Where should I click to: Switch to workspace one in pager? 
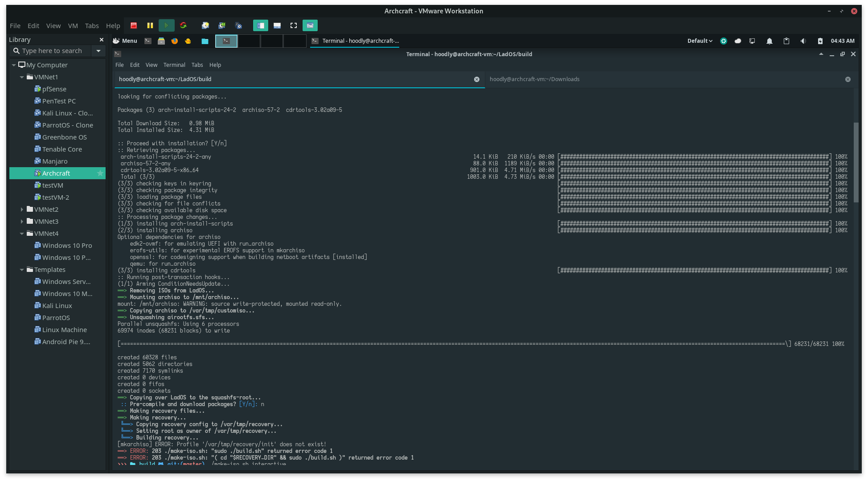tap(226, 41)
